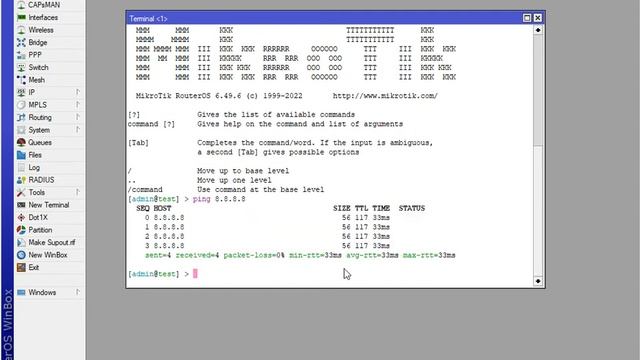Image resolution: width=640 pixels, height=360 pixels.
Task: Click the PPP icon
Action: pos(21,55)
